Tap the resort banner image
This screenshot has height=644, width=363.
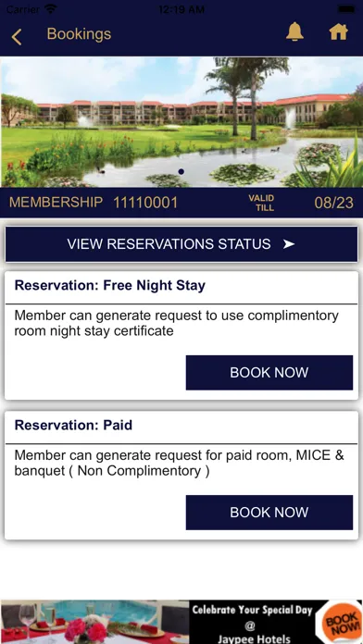pos(181,122)
